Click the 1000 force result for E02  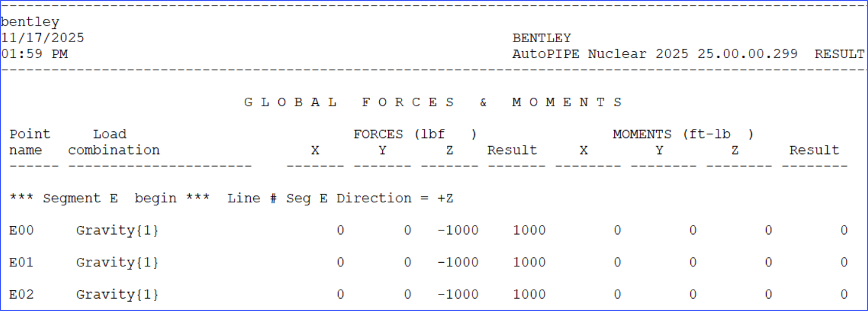point(529,295)
